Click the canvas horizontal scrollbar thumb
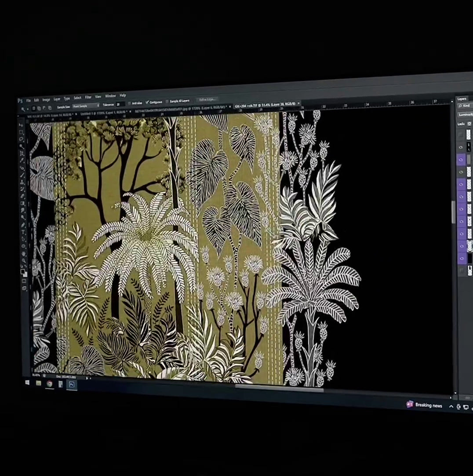Viewport: 473px width, 476px height. coord(280,388)
